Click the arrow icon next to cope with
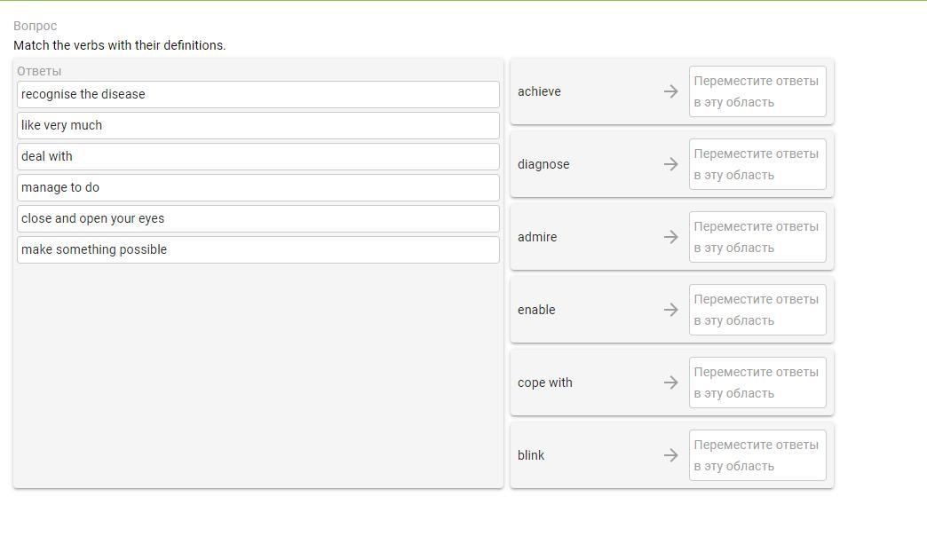Viewport: 927px width, 560px height. [x=671, y=383]
